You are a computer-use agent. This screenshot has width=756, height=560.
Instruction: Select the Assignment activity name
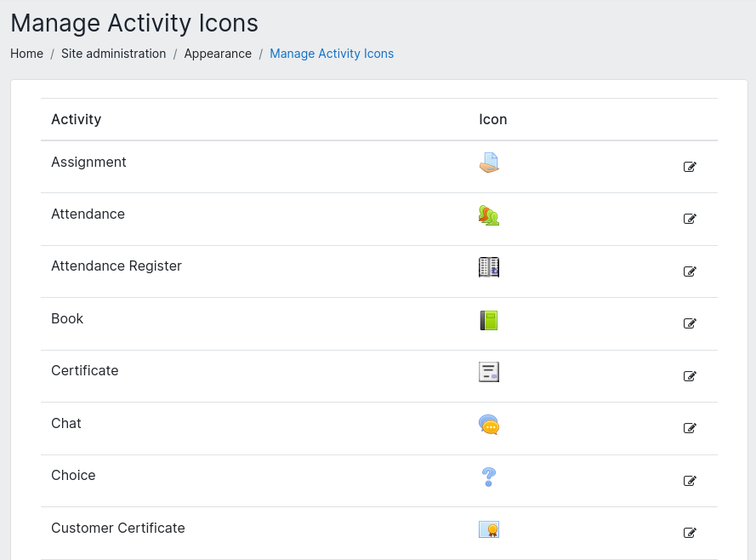88,162
